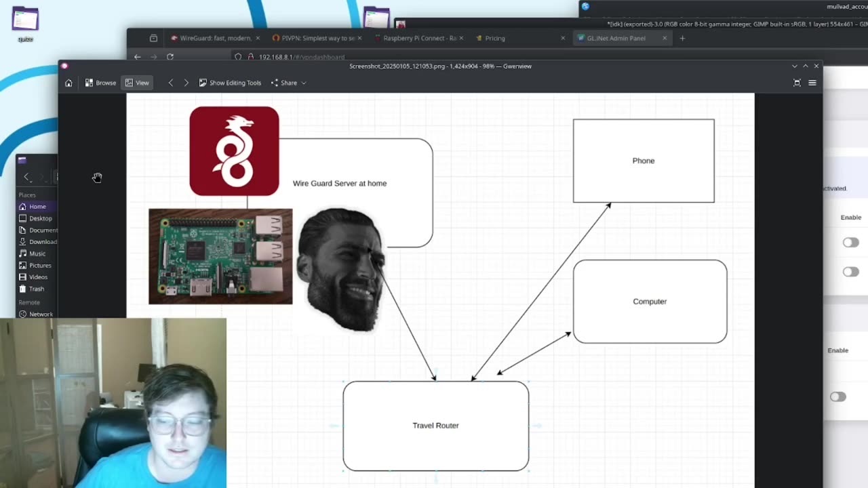This screenshot has width=868, height=488.
Task: Expand the Share dropdown arrow
Action: point(304,83)
